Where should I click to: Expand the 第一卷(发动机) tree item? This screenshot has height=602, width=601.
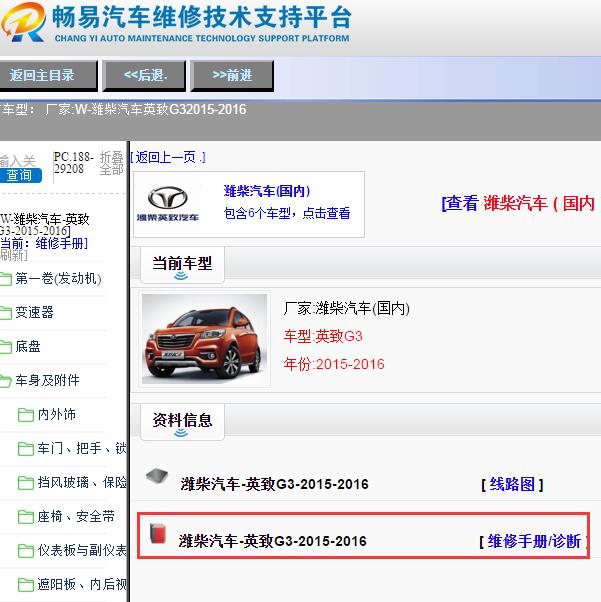tap(58, 279)
